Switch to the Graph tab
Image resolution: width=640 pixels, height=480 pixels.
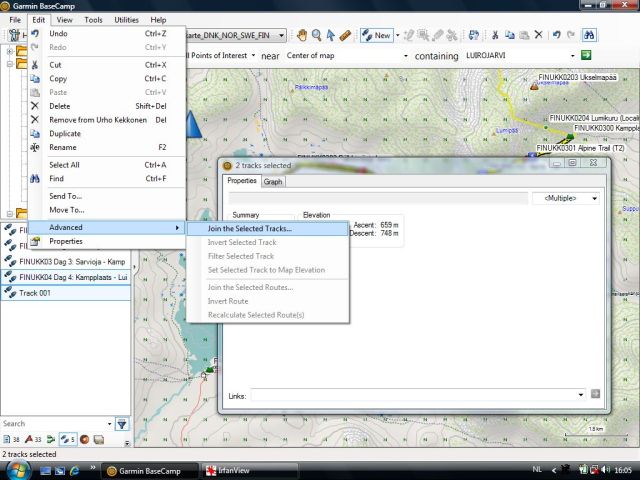(272, 181)
